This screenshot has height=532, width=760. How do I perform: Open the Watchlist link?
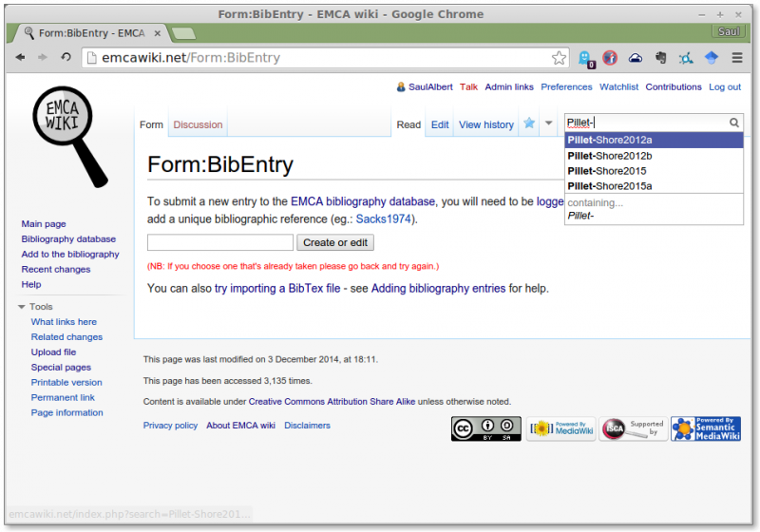point(619,86)
